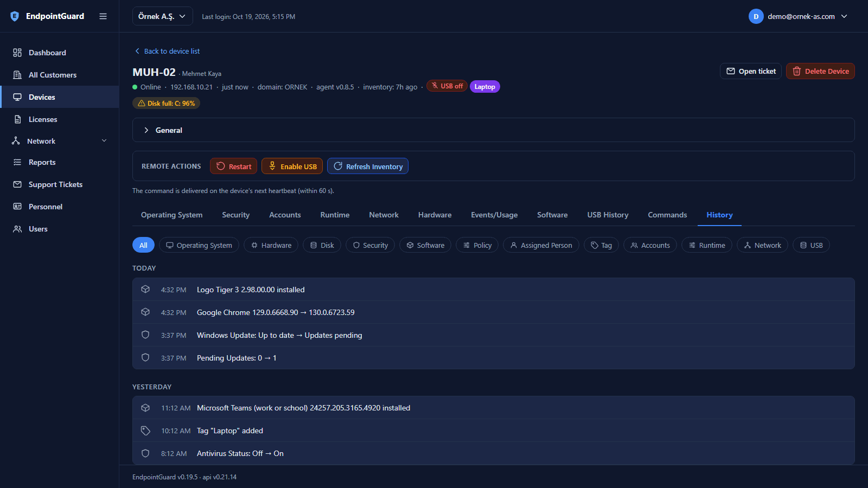Open Licenses in the sidebar
Viewport: 868px width, 488px height.
coord(60,119)
